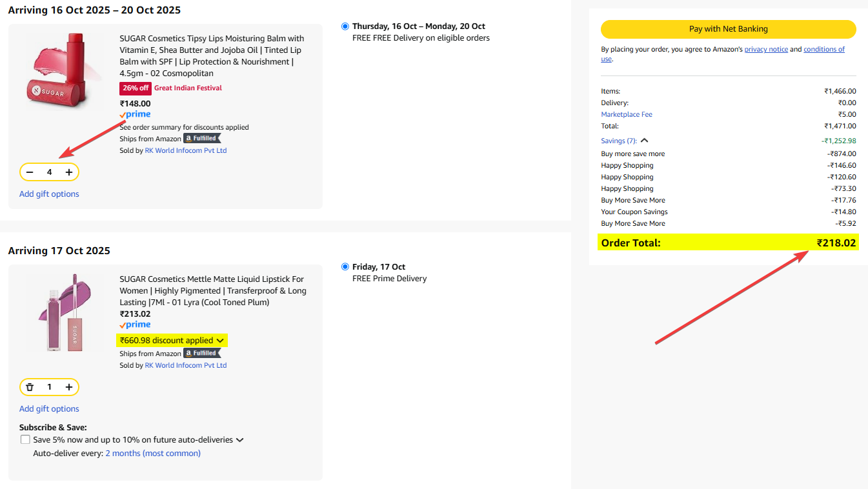Screen dimensions: 868x489
Task: Expand Subscribe & Save details chevron
Action: (x=240, y=440)
